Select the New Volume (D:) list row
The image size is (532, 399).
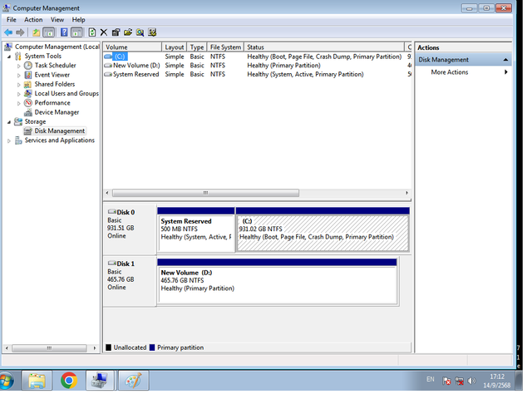[x=257, y=66]
